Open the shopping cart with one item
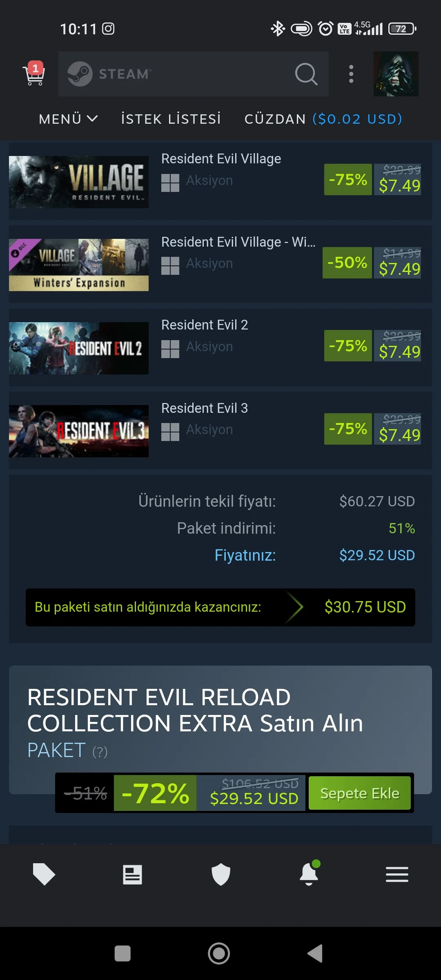 [x=35, y=74]
